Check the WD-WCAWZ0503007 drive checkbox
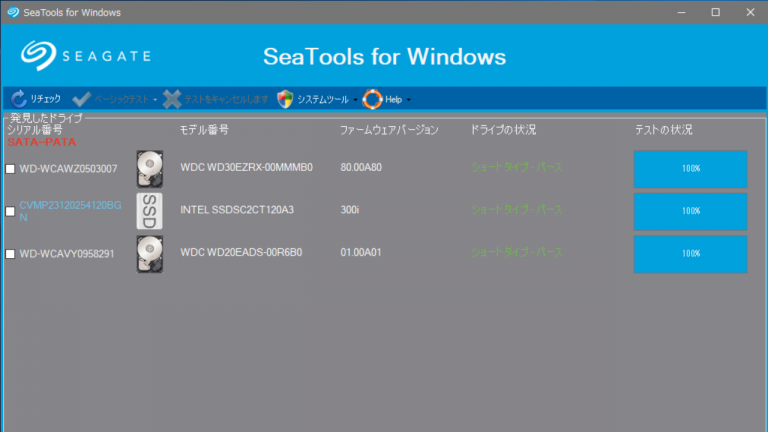The width and height of the screenshot is (768, 432). 10,169
